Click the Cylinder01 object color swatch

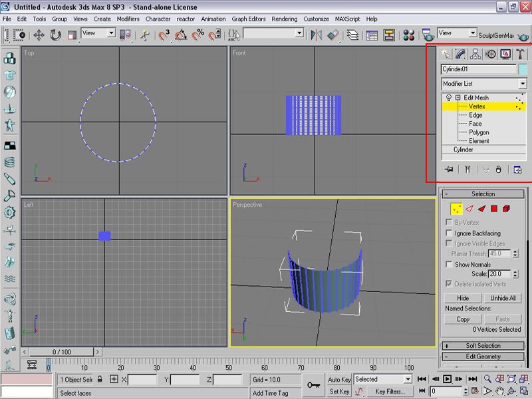pos(523,69)
